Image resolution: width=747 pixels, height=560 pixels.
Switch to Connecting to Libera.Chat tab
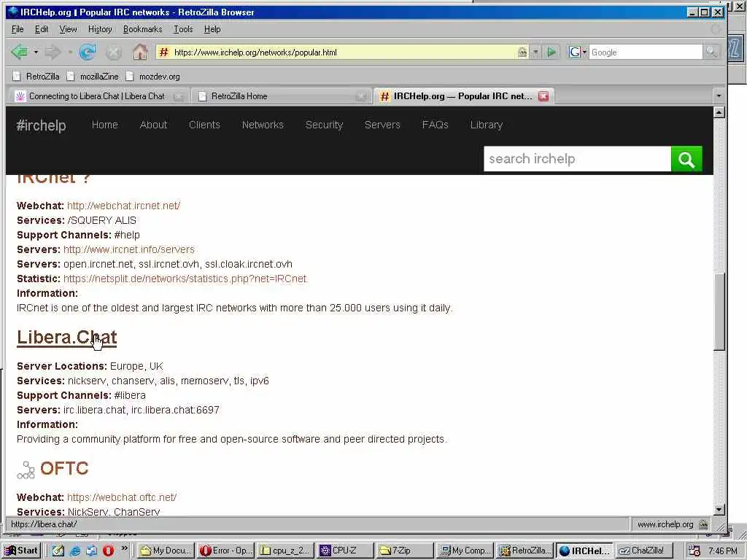tap(97, 96)
